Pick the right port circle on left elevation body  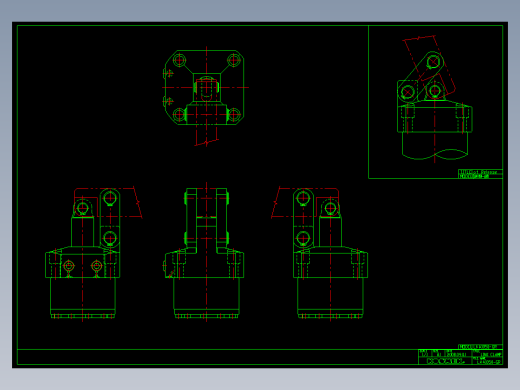(x=96, y=266)
